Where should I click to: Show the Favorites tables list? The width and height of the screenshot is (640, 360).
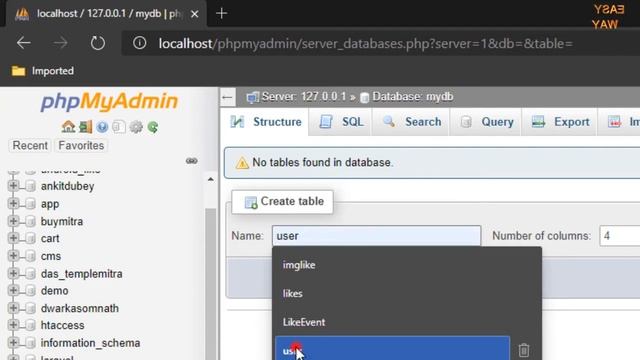pos(81,146)
